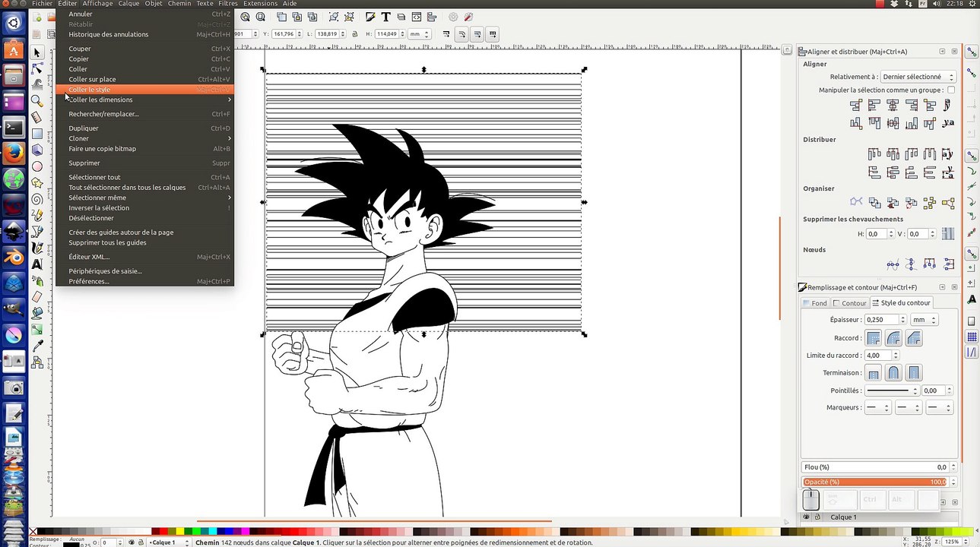The image size is (980, 547).
Task: Adjust Opacité (%) slider bar
Action: click(x=875, y=482)
